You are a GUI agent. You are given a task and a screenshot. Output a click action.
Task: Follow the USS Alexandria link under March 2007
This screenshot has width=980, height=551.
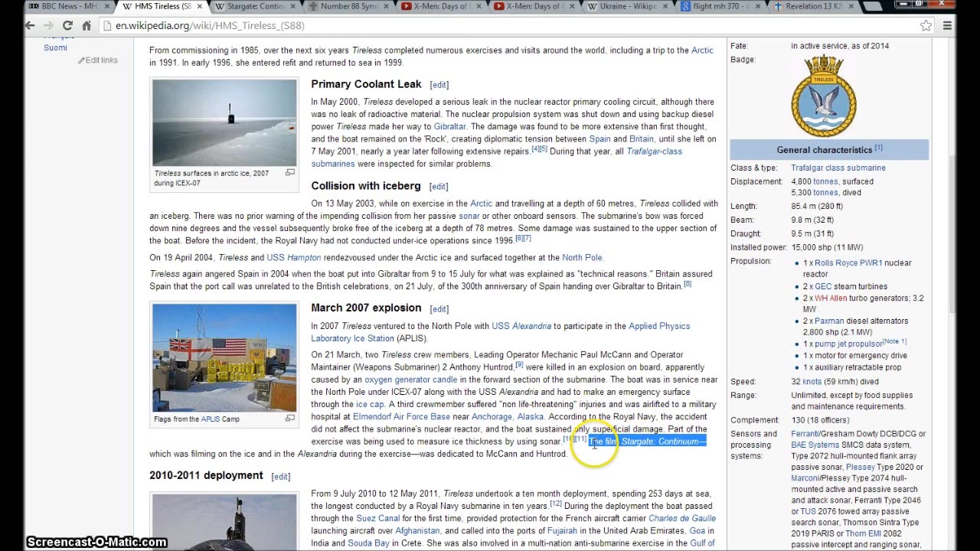(521, 326)
